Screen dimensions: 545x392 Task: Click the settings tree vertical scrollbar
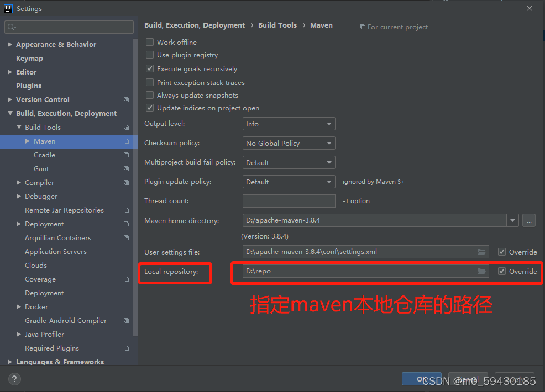coord(135,188)
